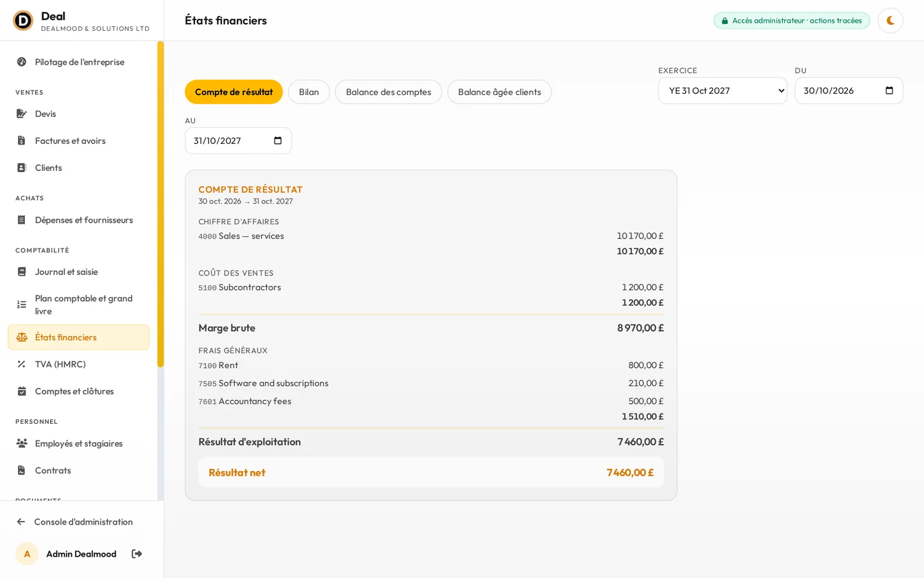Click the Marge brute amount 8 970,00 £
Viewport: 924px width, 578px height.
click(640, 328)
